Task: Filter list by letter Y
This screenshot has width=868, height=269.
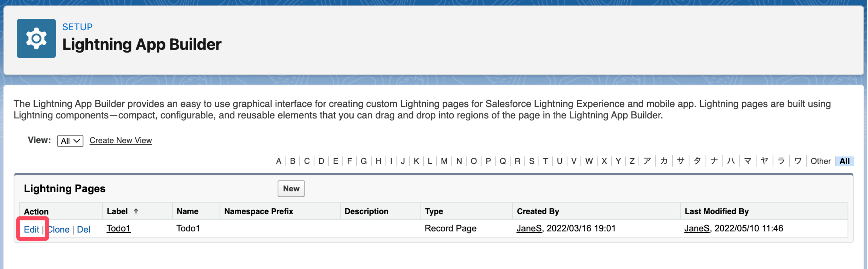Action: click(x=618, y=161)
